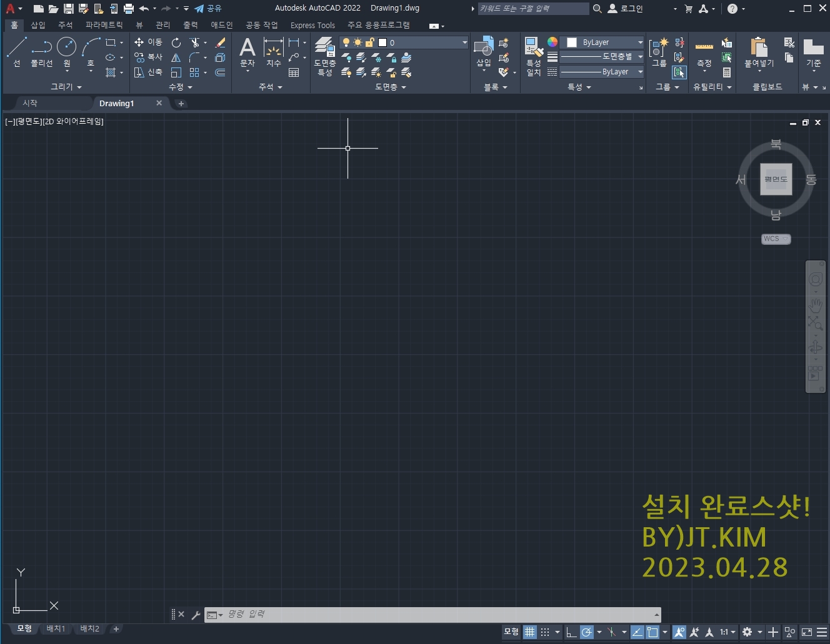Click Match Properties (특성 일치)
Image resolution: width=830 pixels, height=644 pixels.
coord(534,56)
